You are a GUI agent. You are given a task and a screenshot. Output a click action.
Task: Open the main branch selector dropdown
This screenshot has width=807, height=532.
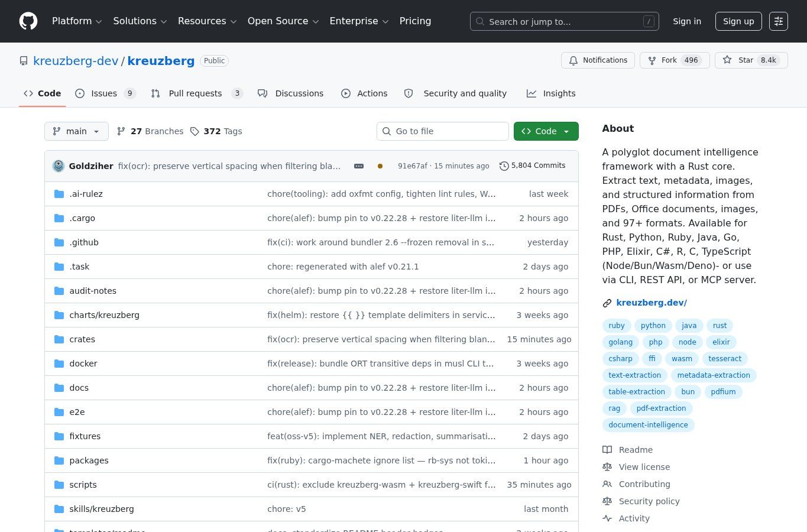76,131
